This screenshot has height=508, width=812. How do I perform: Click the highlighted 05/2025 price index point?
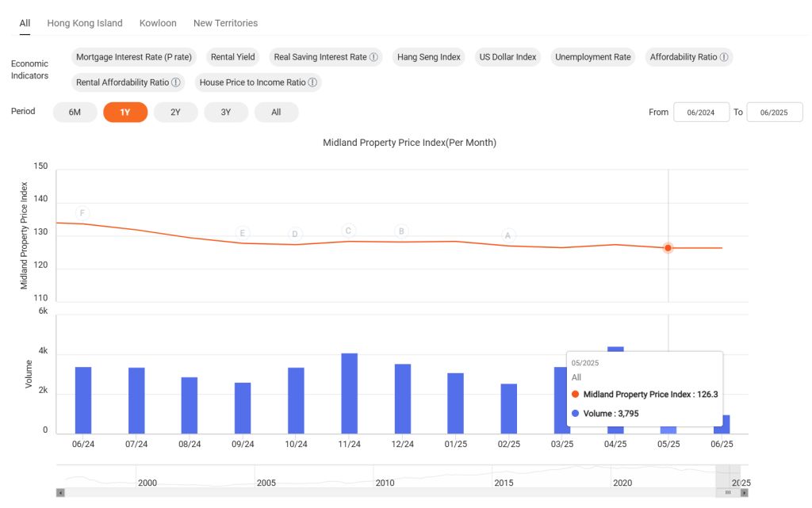pos(668,248)
